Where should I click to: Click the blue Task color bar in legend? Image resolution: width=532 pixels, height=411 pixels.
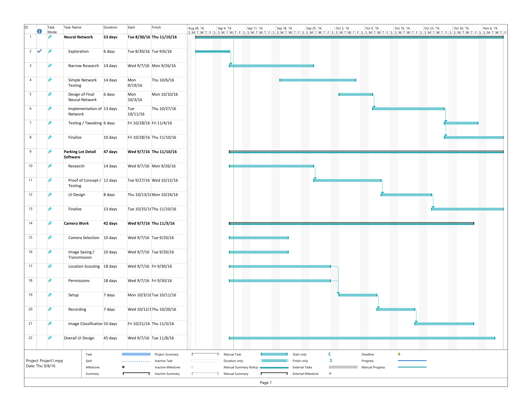coord(136,354)
